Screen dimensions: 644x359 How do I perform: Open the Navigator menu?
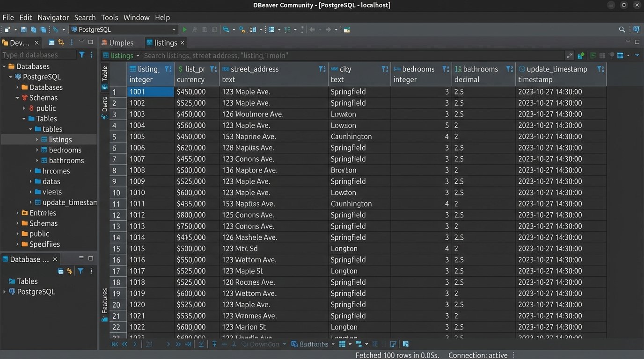click(53, 17)
